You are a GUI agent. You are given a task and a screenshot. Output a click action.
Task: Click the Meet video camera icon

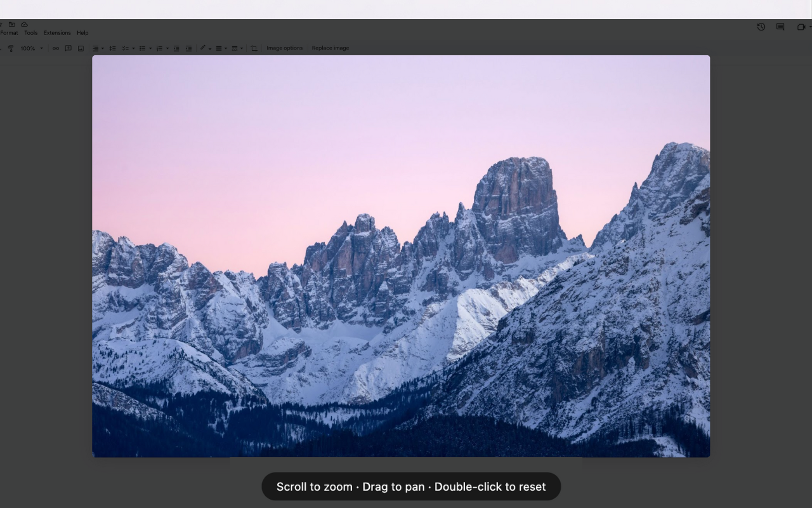801,27
